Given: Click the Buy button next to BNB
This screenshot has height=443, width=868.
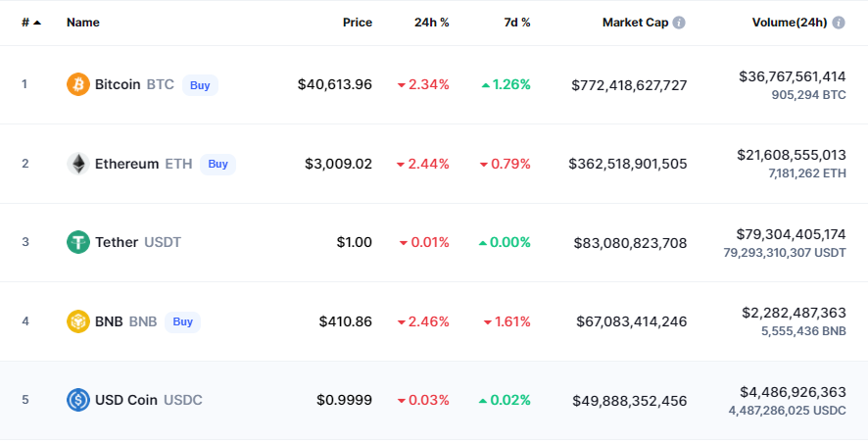Looking at the screenshot, I should pyautogui.click(x=182, y=321).
